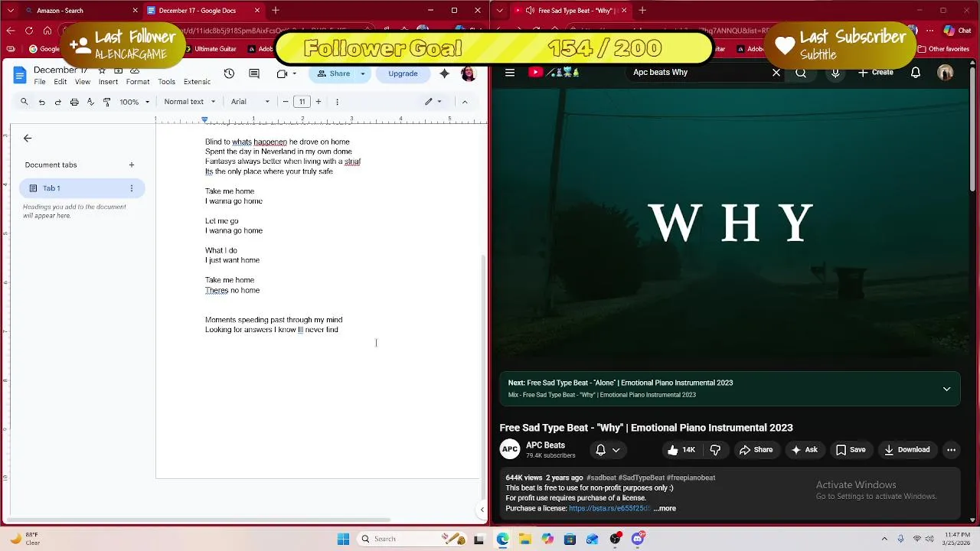Viewport: 980px width, 551px height.
Task: Print the document from the toolbar
Action: (74, 101)
